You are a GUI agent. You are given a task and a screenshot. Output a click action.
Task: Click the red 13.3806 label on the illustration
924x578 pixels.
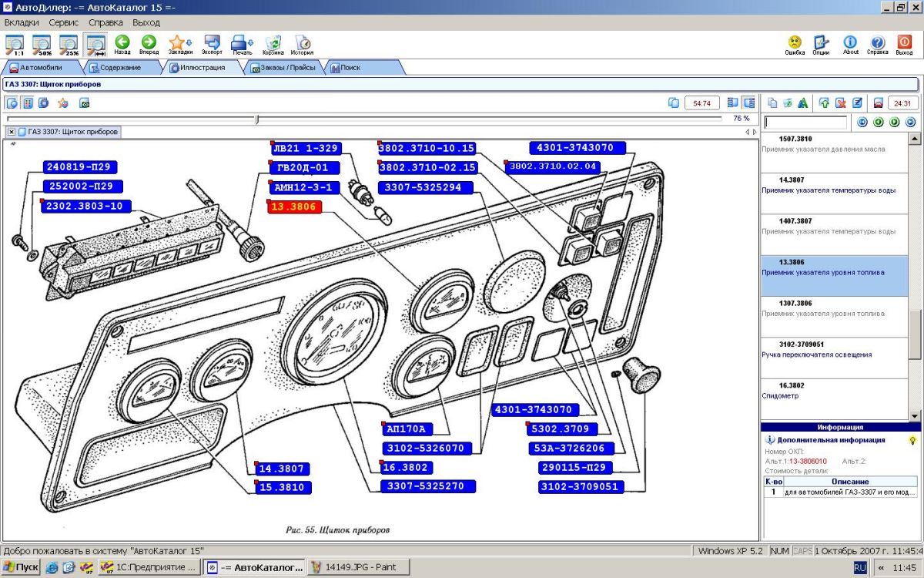(294, 207)
